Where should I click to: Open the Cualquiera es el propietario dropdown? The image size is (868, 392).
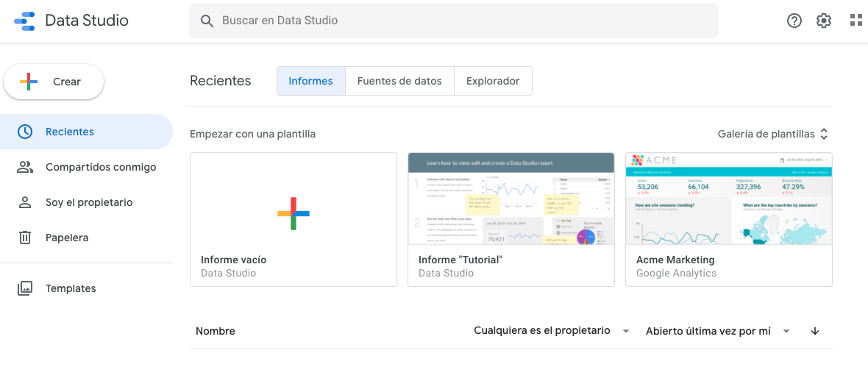pyautogui.click(x=552, y=331)
